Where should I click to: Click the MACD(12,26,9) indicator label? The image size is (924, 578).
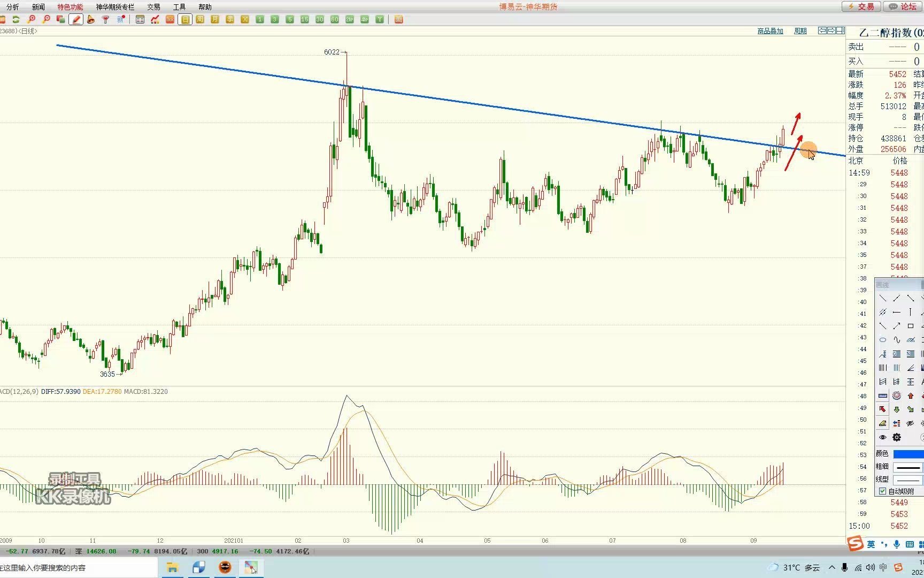[x=19, y=392]
